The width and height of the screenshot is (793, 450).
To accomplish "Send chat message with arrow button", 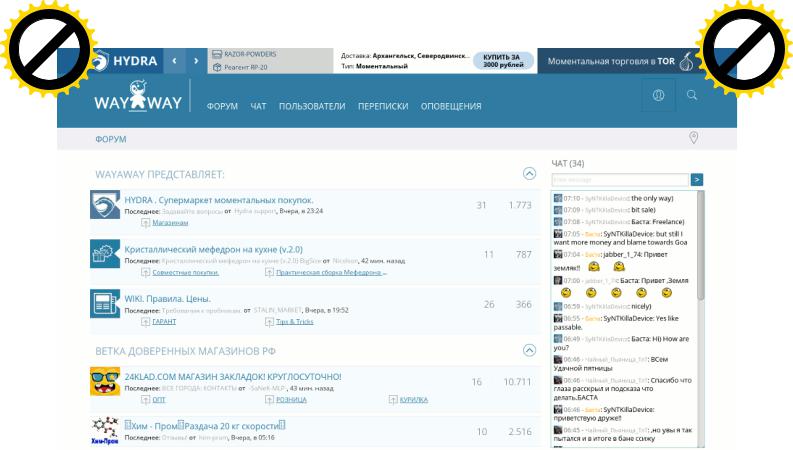I will [x=696, y=179].
